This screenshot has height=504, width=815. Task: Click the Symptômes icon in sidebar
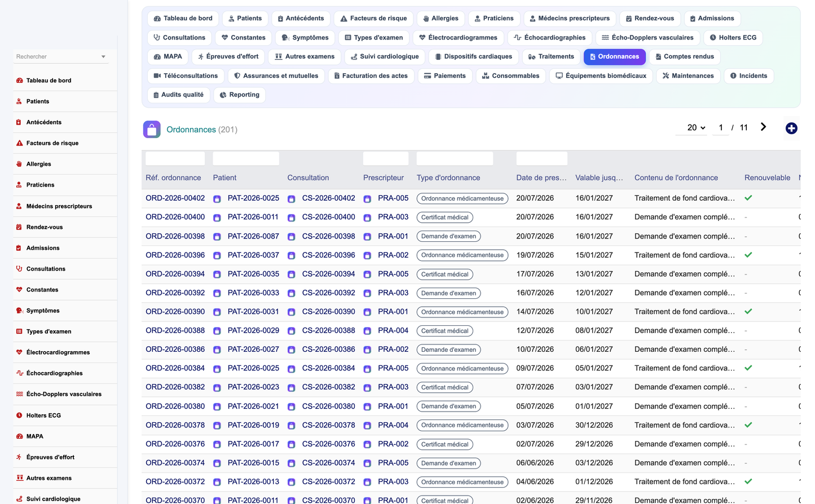[x=20, y=311]
